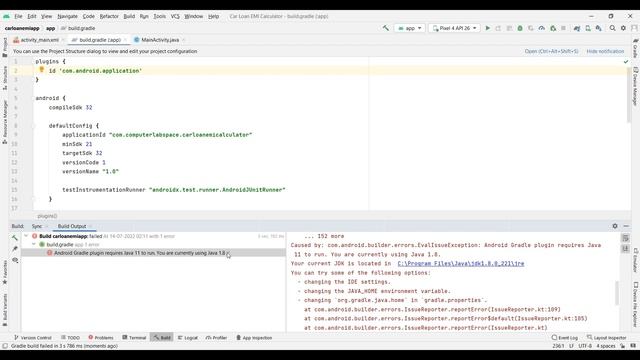The image size is (640, 360).
Task: Open the app run configuration dropdown
Action: (x=409, y=28)
